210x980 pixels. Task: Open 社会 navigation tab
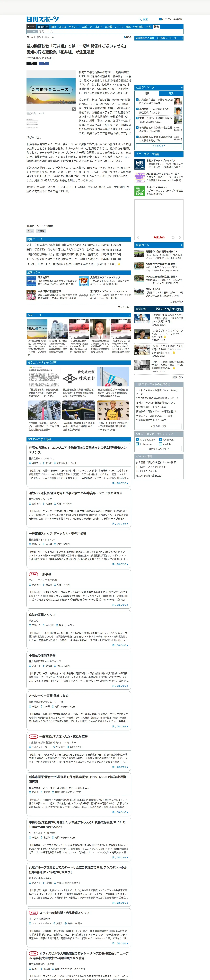[156, 27]
